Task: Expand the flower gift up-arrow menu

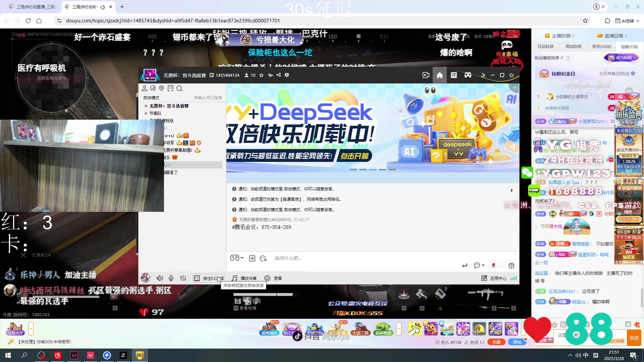Action: (501, 266)
